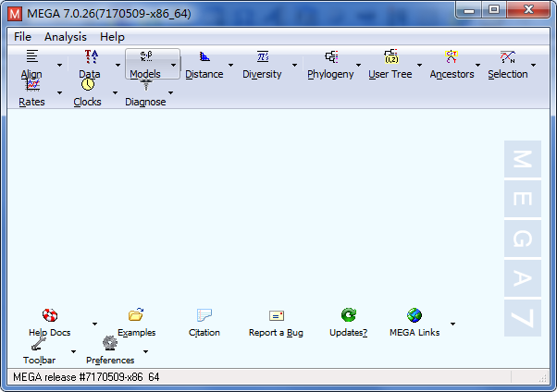Image resolution: width=557 pixels, height=392 pixels.
Task: Maximize the MEGA window
Action: (494, 9)
